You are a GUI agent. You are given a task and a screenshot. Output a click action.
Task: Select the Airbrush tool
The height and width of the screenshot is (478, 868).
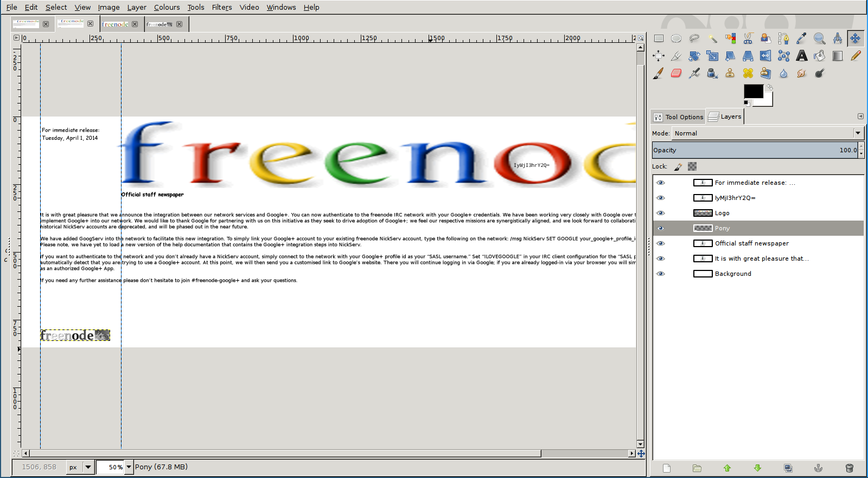click(694, 73)
